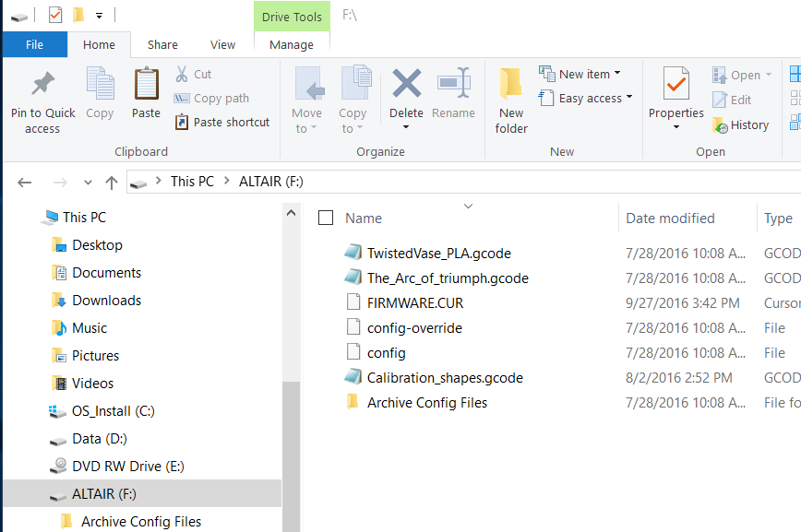Select OS_Install (C:) drive in navigation pane
Screen dimensions: 801x532
pos(113,410)
